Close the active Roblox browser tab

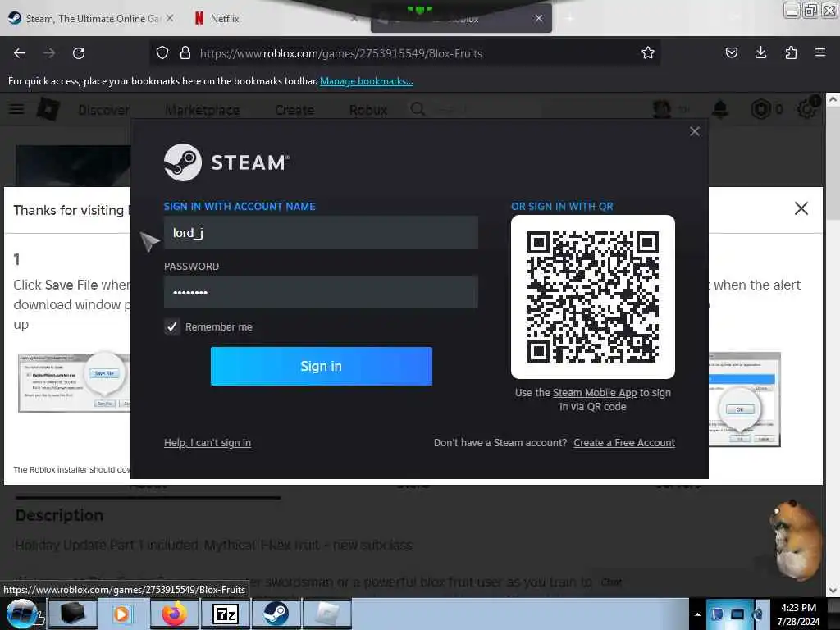(x=538, y=18)
